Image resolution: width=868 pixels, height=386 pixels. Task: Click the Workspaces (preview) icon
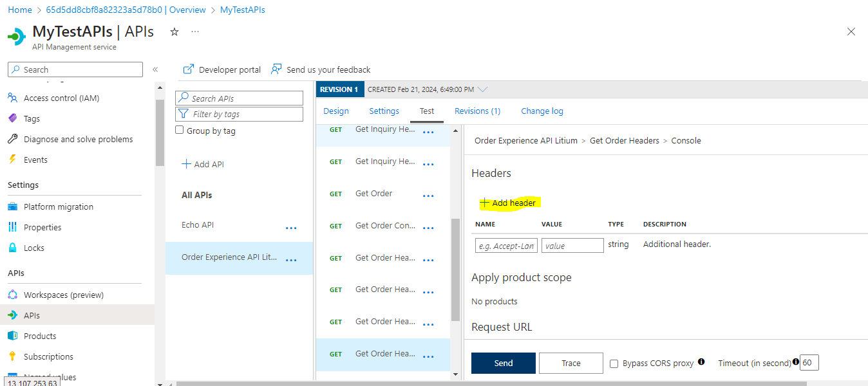click(12, 295)
